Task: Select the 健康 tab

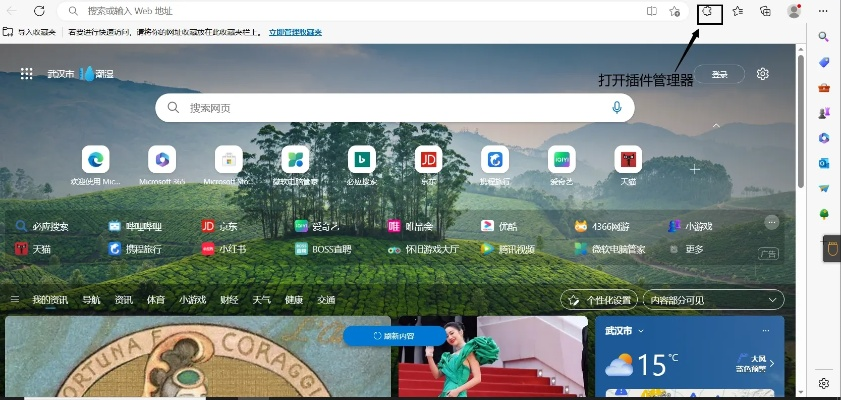Action: click(294, 300)
